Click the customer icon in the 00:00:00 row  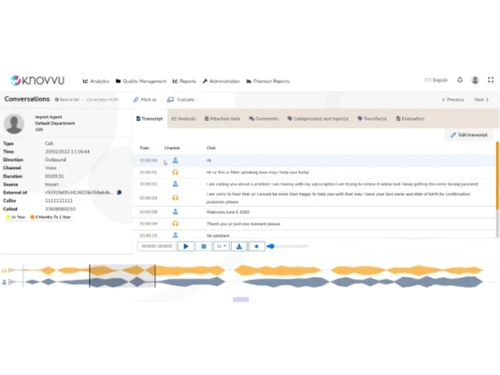(175, 161)
